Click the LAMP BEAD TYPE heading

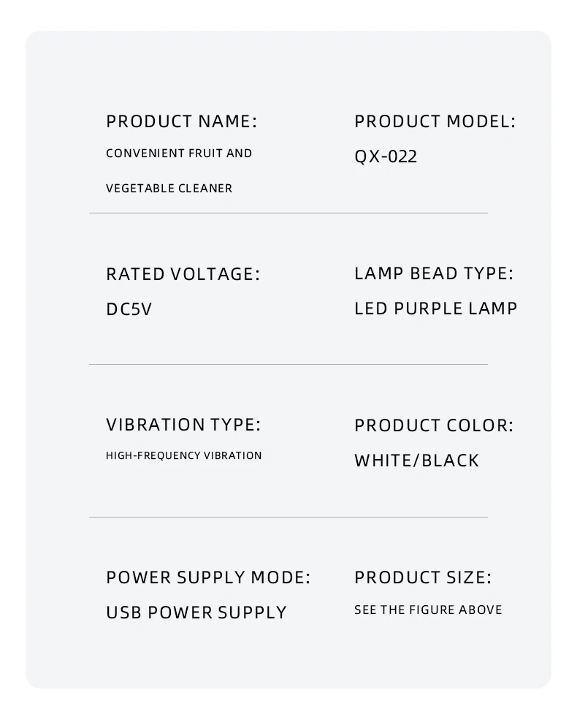(434, 273)
